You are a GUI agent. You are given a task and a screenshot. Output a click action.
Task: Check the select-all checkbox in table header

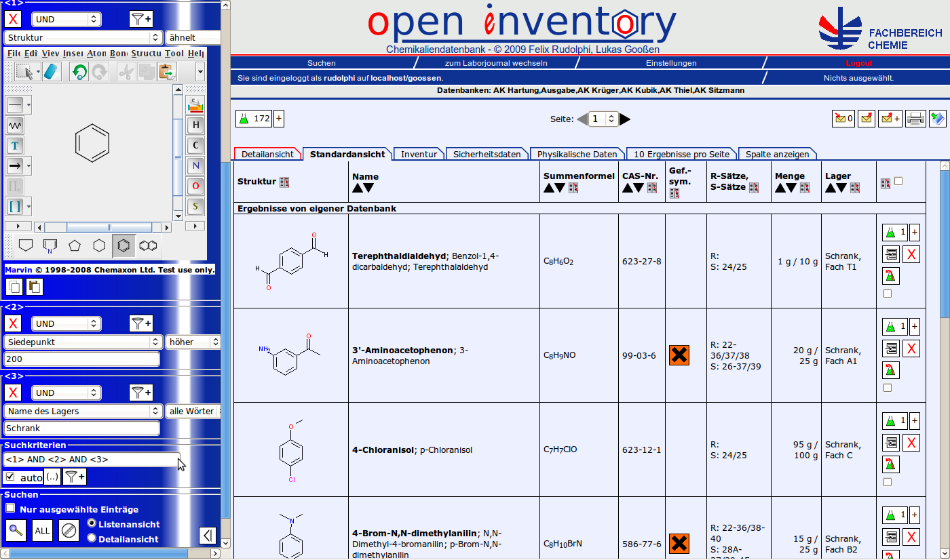898,181
